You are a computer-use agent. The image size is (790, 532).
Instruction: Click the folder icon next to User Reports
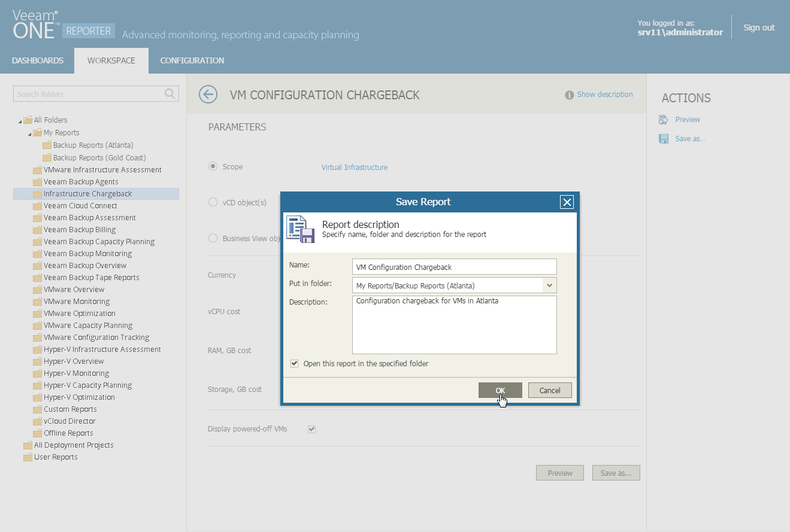point(28,457)
